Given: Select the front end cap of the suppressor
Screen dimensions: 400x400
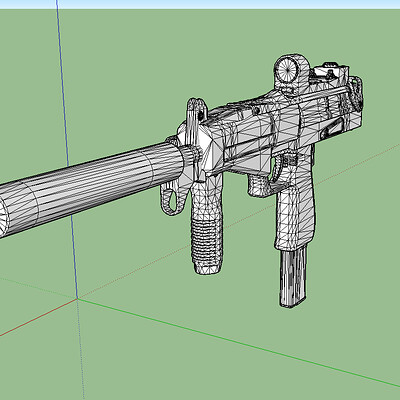Looking at the screenshot, I should 3,217.
